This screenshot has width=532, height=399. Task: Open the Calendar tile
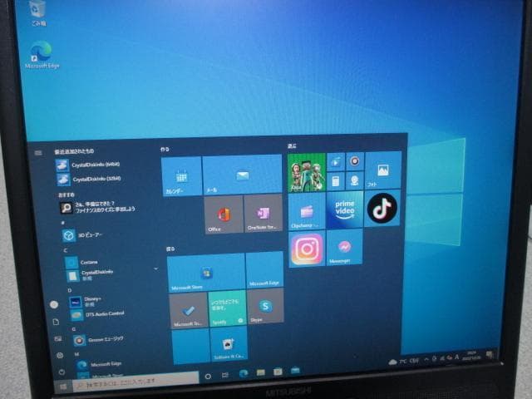point(181,176)
